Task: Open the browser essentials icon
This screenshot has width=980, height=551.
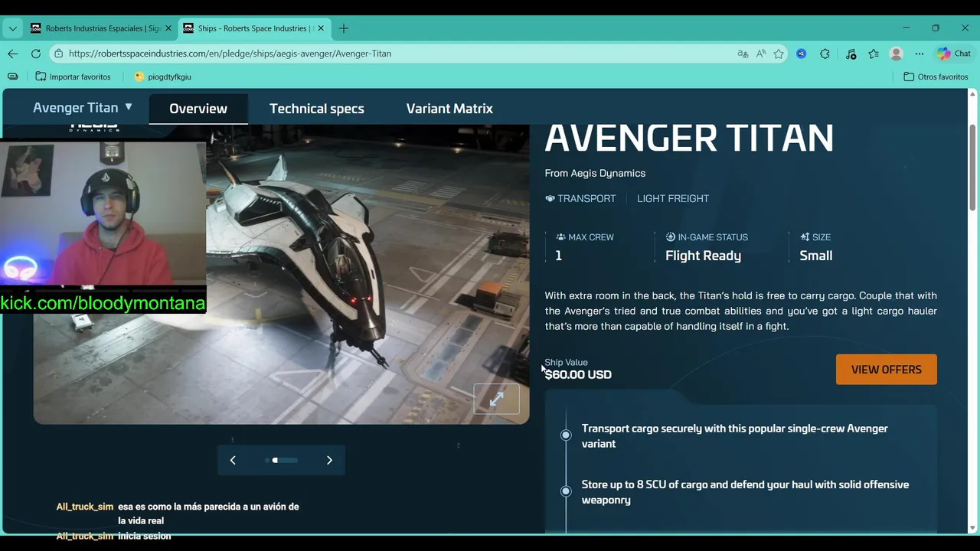Action: coord(851,54)
